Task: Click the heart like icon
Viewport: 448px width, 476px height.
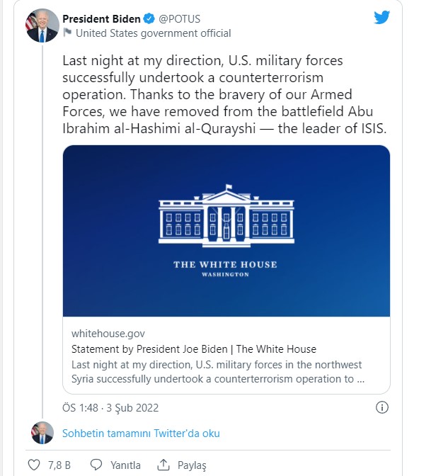Action: pos(34,465)
